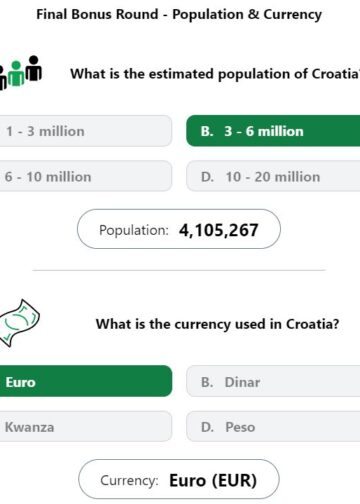This screenshot has height=504, width=360.
Task: Click the green person figure in icon
Action: [x=16, y=73]
